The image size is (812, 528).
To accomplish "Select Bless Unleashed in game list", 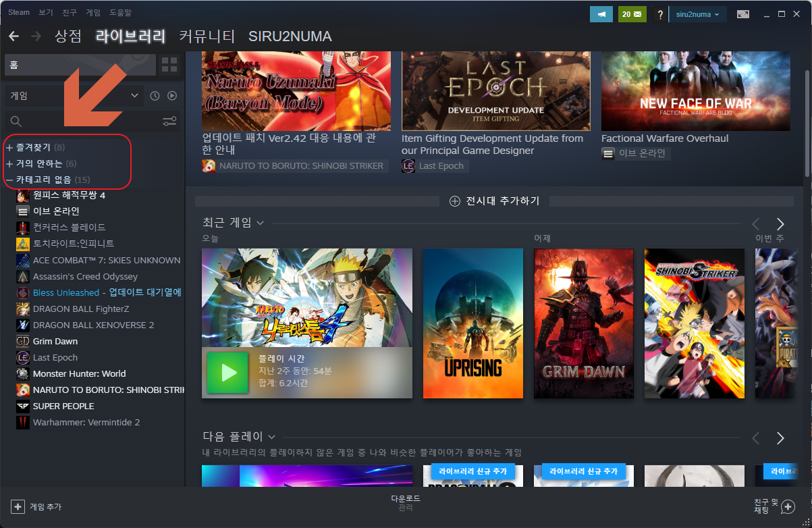I will (100, 292).
